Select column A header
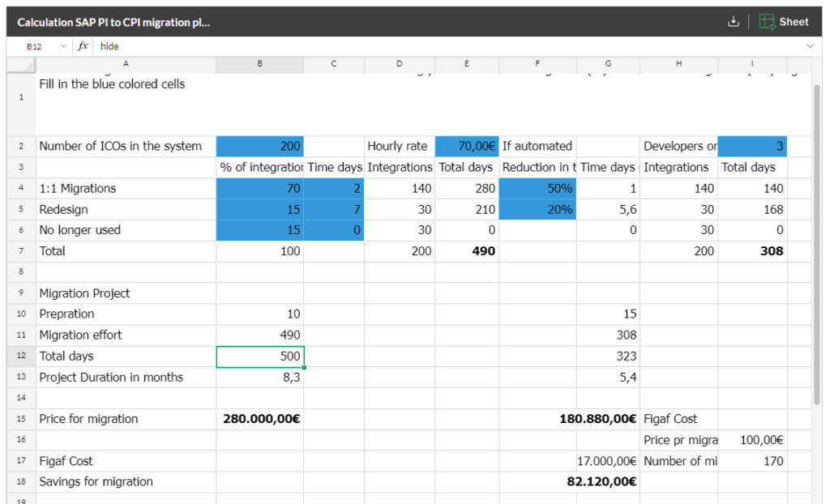The width and height of the screenshot is (830, 504). 126,64
